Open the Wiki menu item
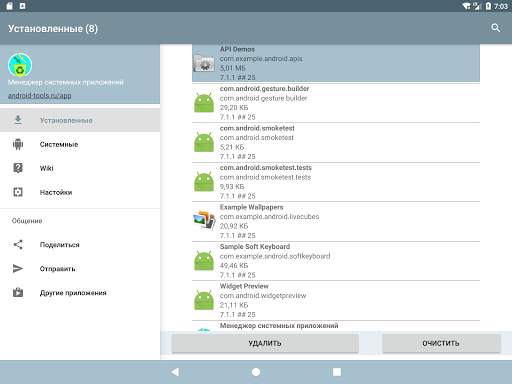 80,168
